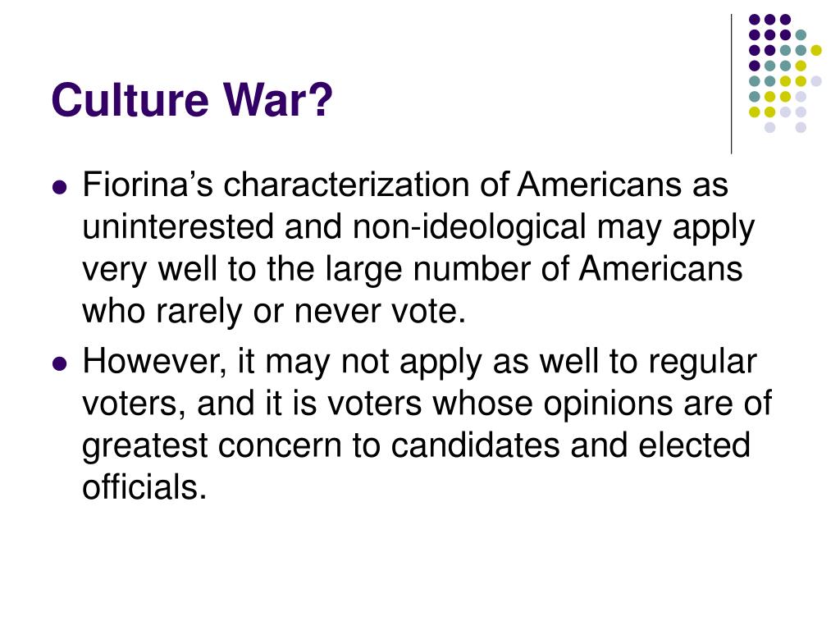Click the word 'Fiorina's' in first bullet
The height and width of the screenshot is (630, 840).
click(148, 185)
